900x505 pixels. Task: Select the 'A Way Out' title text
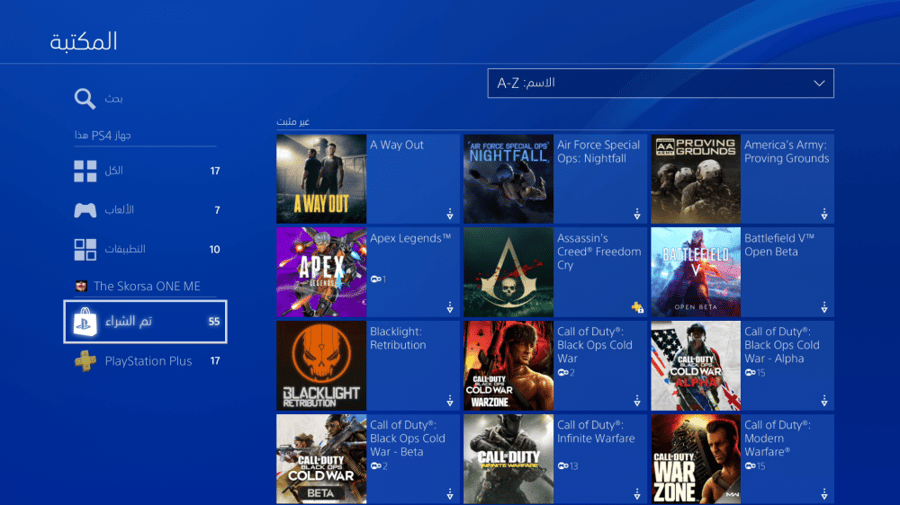point(397,145)
